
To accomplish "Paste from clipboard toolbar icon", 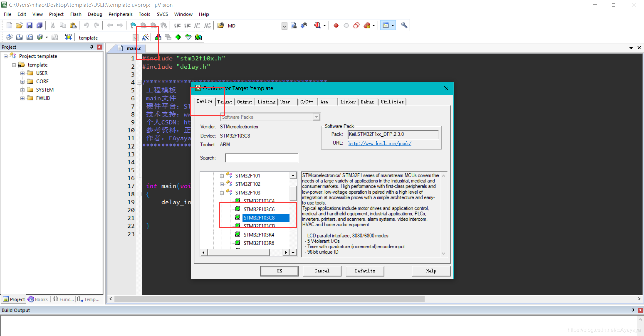I will (73, 25).
